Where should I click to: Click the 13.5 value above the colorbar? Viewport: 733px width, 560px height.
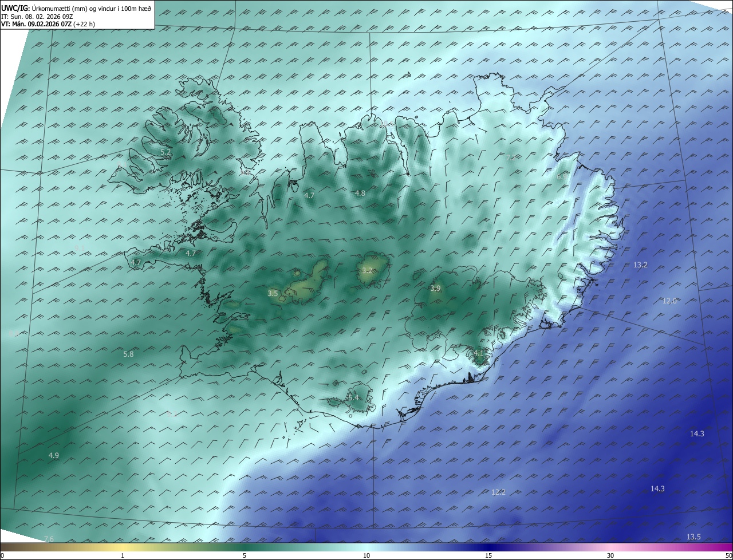pyautogui.click(x=693, y=537)
